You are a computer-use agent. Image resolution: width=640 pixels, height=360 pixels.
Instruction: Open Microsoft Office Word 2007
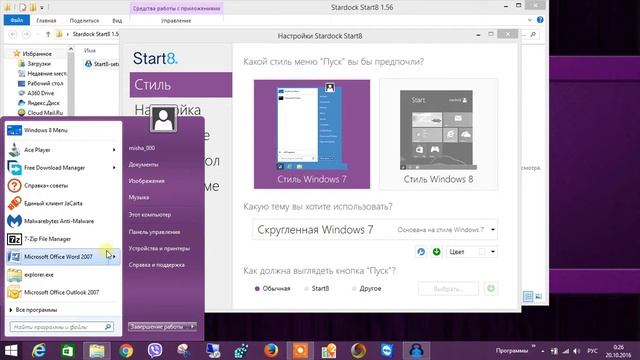click(63, 257)
